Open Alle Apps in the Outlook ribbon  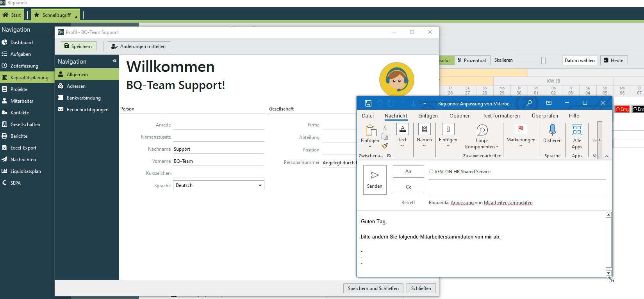[577, 137]
